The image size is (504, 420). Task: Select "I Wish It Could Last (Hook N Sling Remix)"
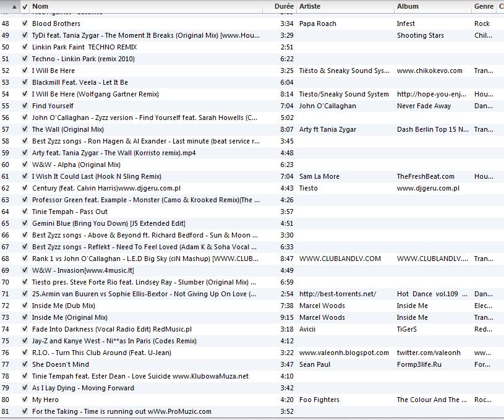click(x=96, y=176)
